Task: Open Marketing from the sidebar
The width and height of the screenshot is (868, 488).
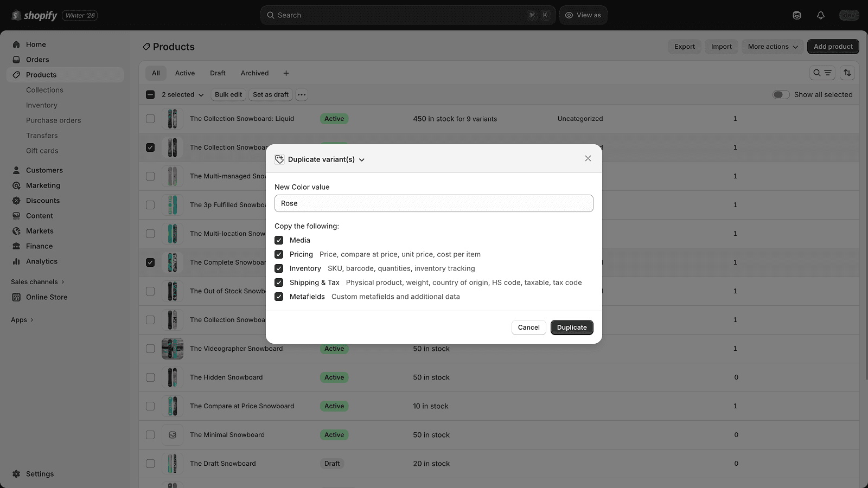Action: 43,185
